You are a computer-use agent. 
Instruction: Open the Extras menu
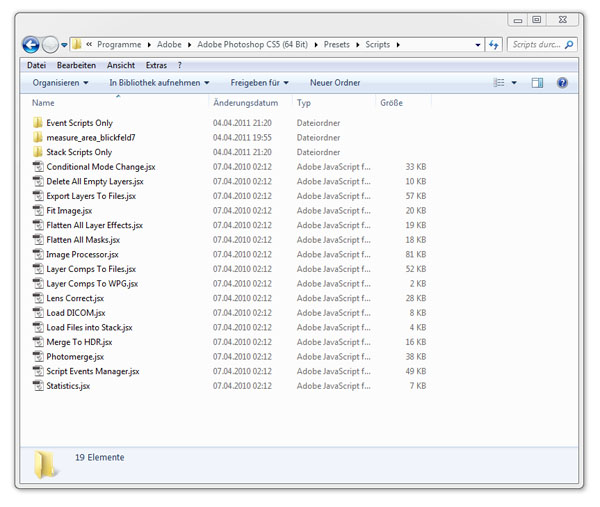click(156, 65)
